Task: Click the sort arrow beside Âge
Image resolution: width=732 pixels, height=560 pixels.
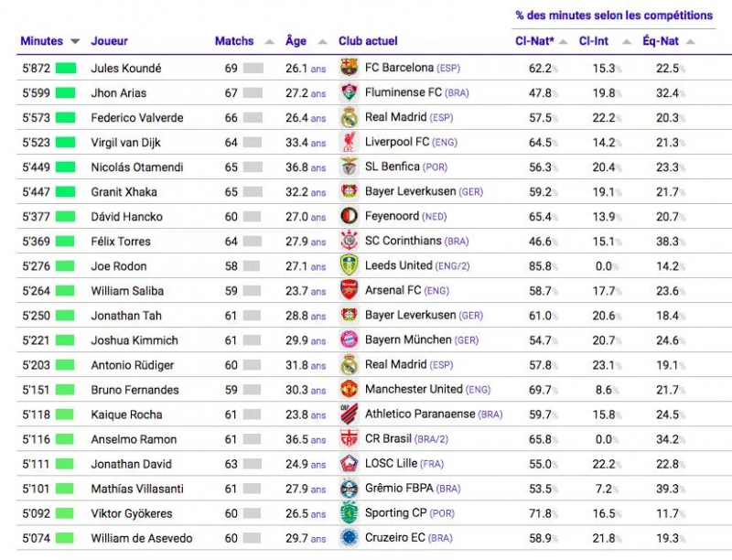Action: click(322, 41)
